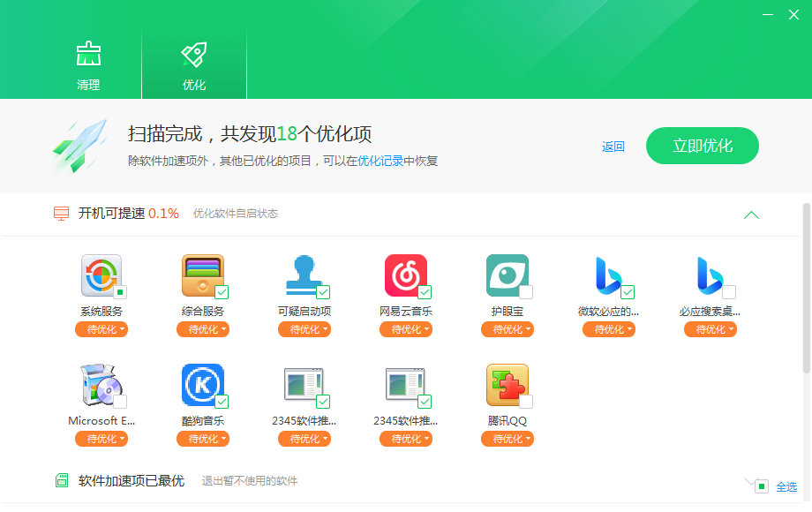The image size is (812, 512).
Task: Click the 返回 link
Action: [x=613, y=147]
